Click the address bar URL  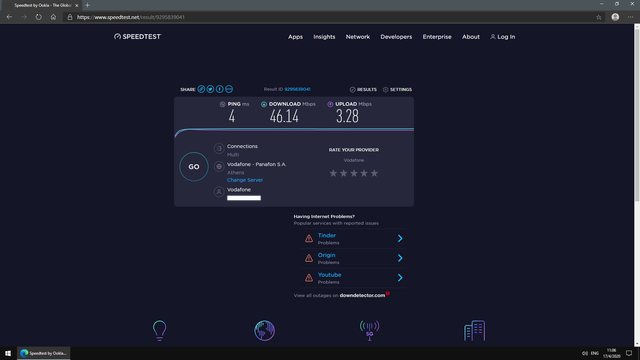click(x=131, y=17)
